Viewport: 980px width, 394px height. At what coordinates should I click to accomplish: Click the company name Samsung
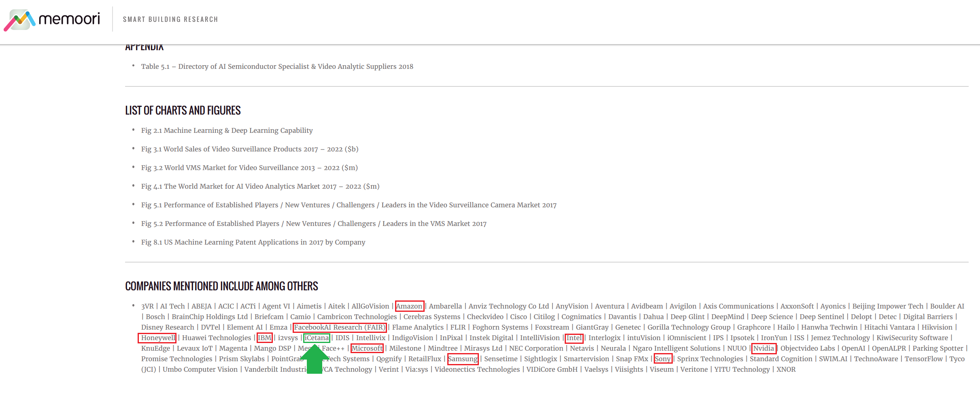(463, 359)
